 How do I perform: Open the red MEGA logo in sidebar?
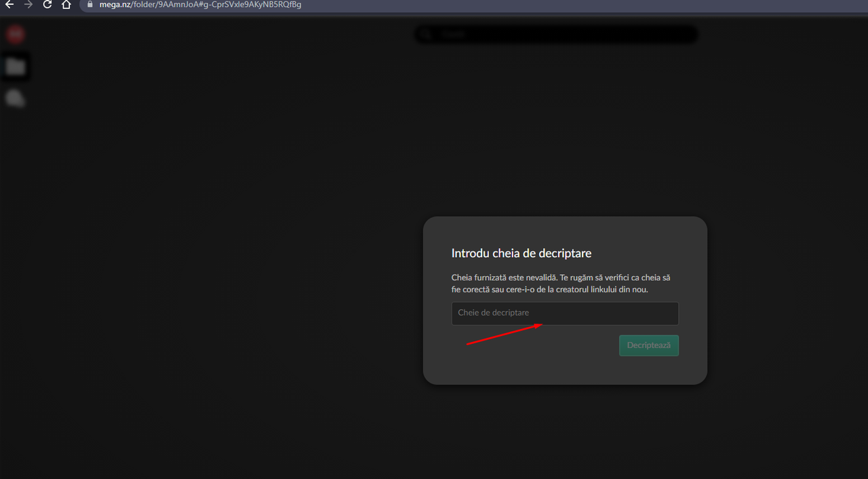[x=16, y=34]
